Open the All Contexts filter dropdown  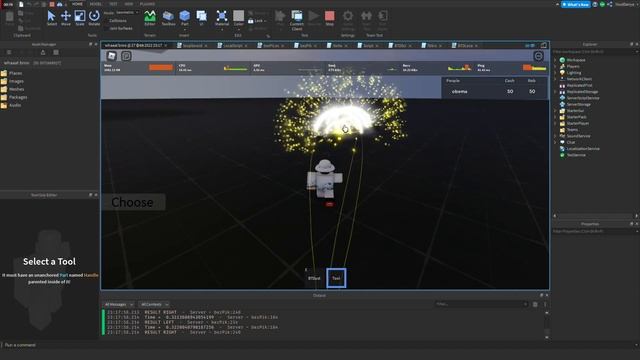pos(154,304)
